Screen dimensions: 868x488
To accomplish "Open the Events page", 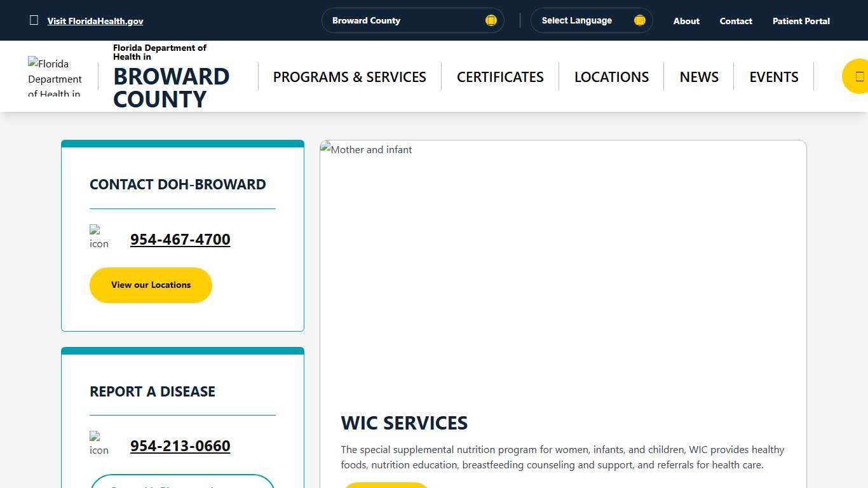I will click(773, 76).
